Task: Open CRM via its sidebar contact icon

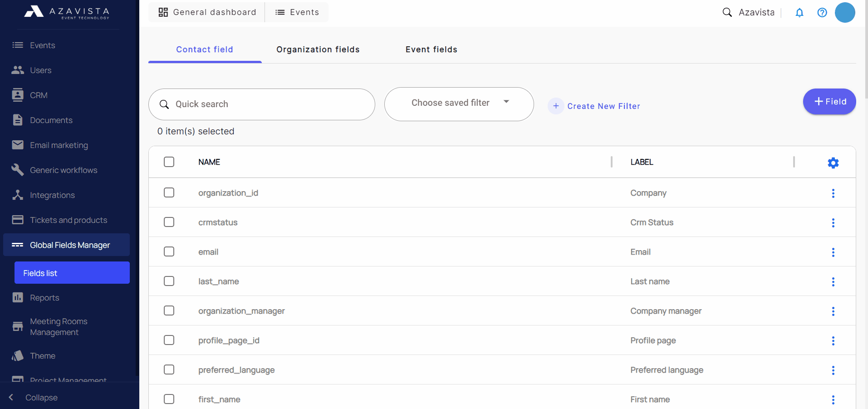Action: coord(18,95)
